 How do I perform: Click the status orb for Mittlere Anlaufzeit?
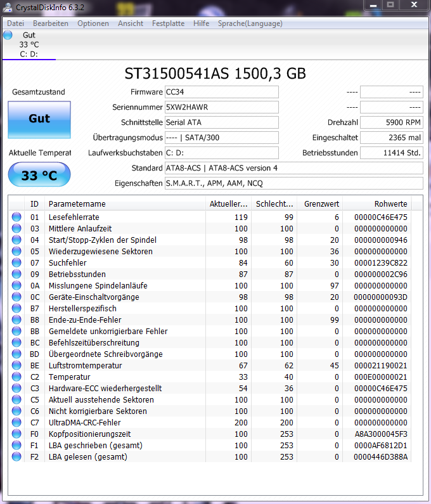click(16, 228)
